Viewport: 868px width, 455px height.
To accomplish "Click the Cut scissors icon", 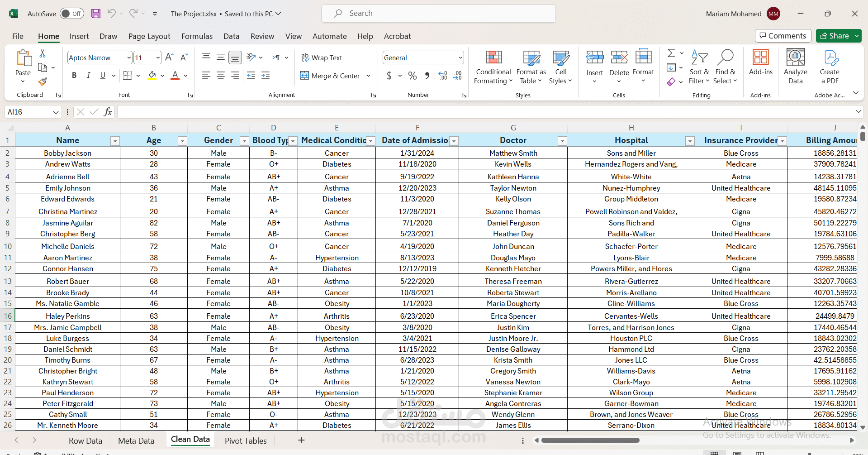I will (x=43, y=53).
